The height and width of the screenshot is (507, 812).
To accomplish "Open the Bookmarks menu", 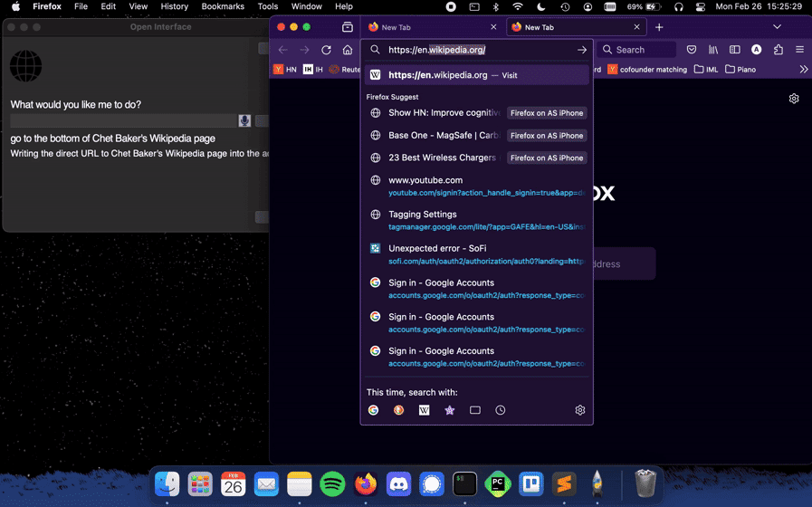I will 223,6.
